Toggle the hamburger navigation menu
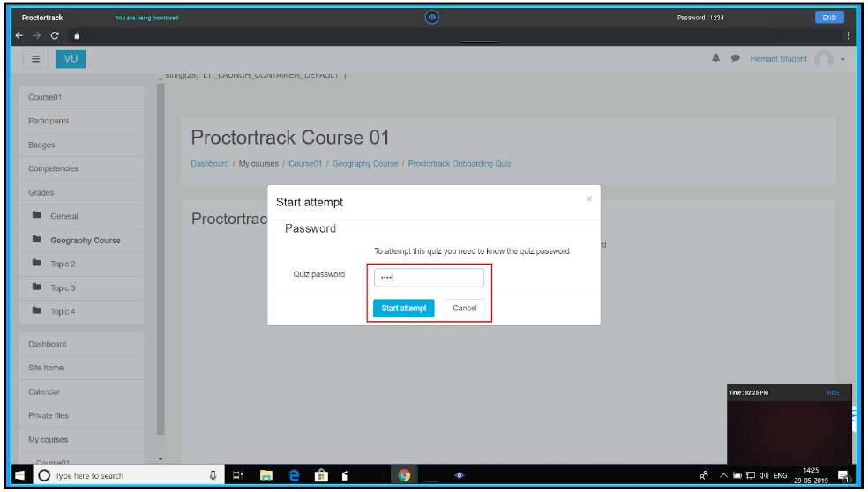Image resolution: width=868 pixels, height=492 pixels. coord(35,59)
